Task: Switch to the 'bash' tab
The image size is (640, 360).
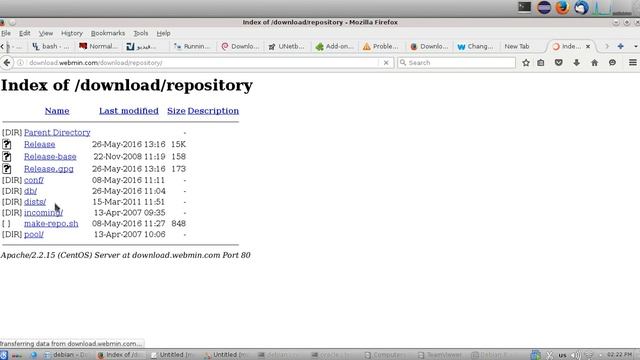Action: pos(51,47)
